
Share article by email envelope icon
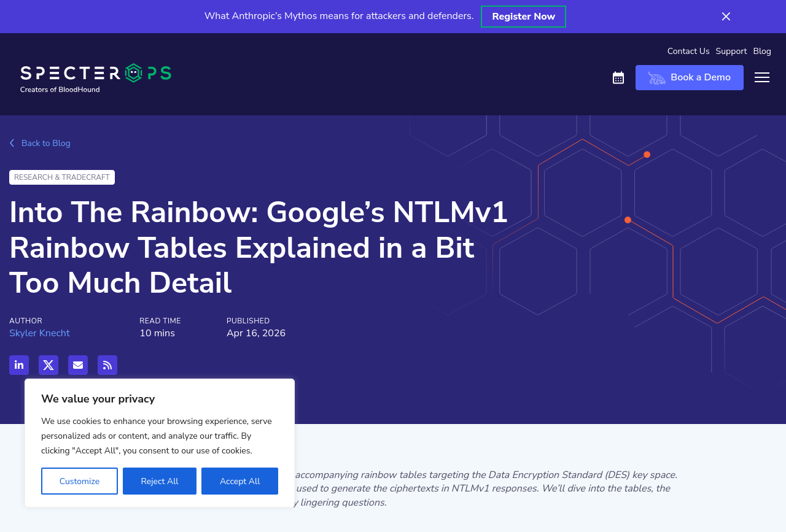click(78, 365)
